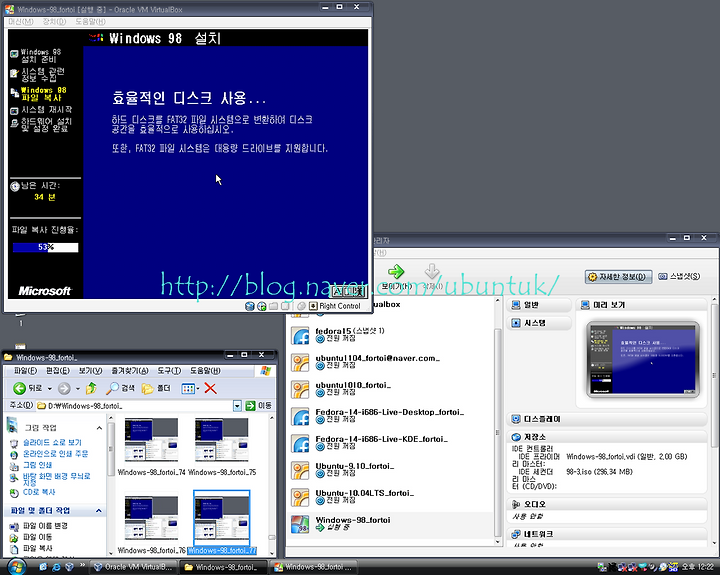The image size is (720, 575).
Task: Click the Oracle VM VirtualBox taskbar button
Action: (x=133, y=567)
